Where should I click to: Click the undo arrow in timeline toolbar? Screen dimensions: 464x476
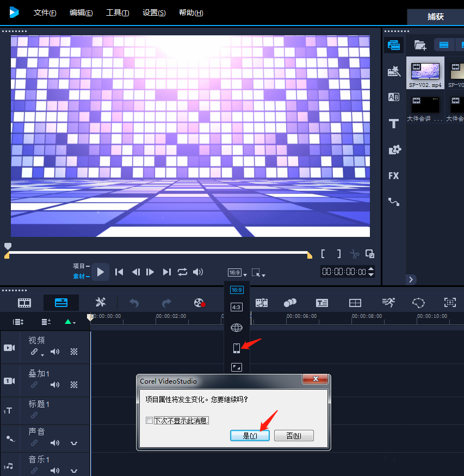tap(134, 303)
